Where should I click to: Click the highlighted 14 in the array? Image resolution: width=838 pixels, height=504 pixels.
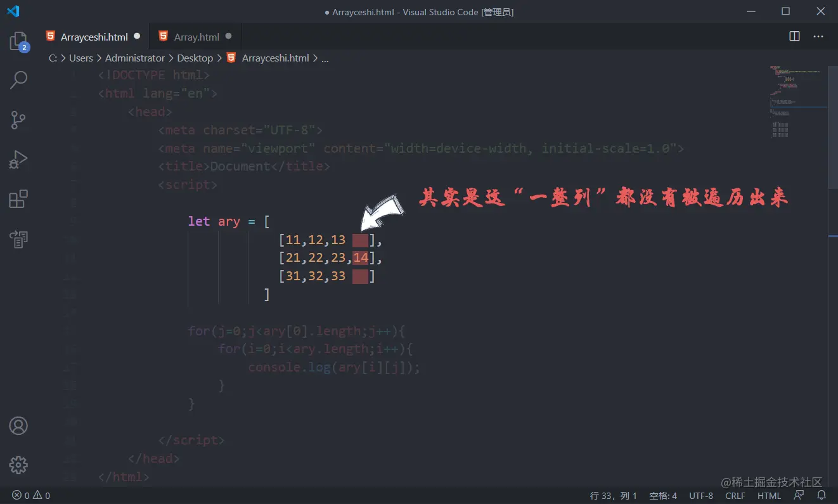(x=361, y=258)
